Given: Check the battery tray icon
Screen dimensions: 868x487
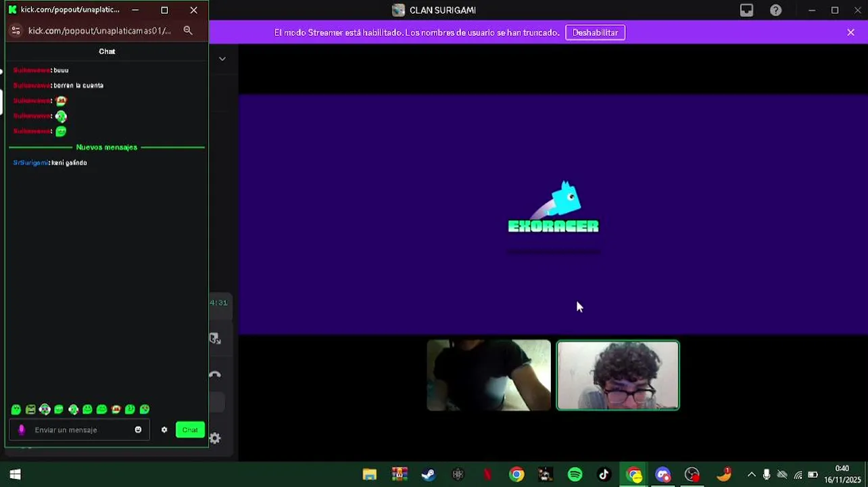Looking at the screenshot, I should click(813, 475).
